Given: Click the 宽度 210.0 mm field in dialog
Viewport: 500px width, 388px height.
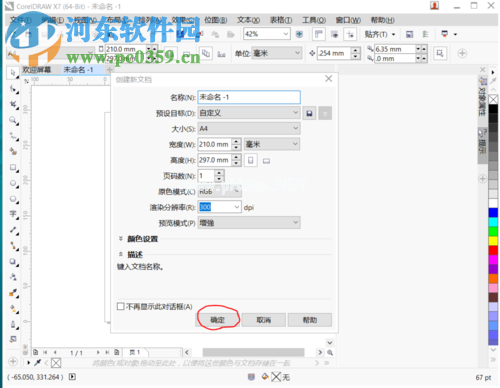Looking at the screenshot, I should [x=215, y=144].
